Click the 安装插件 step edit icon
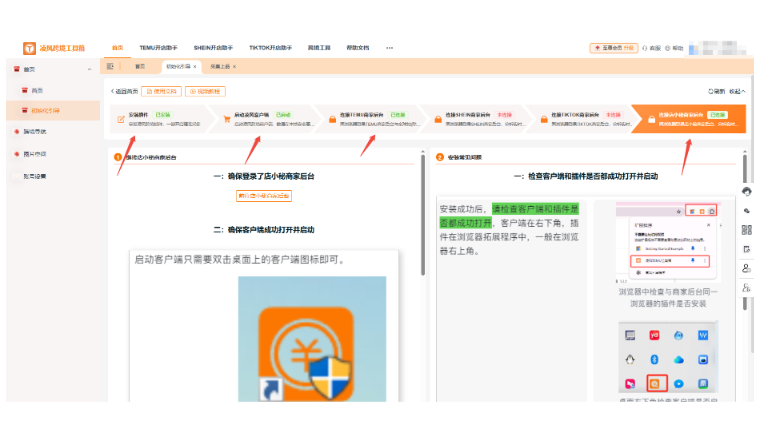 (121, 119)
